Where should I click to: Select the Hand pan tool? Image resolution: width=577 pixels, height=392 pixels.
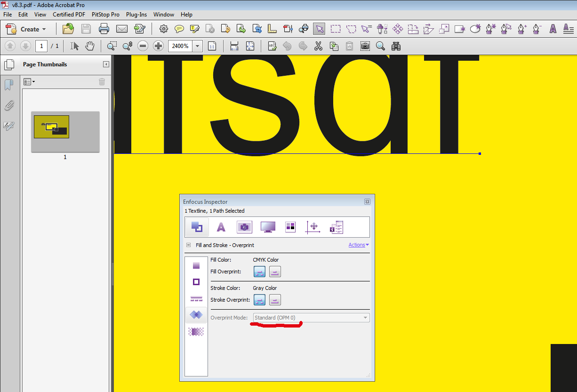(90, 46)
